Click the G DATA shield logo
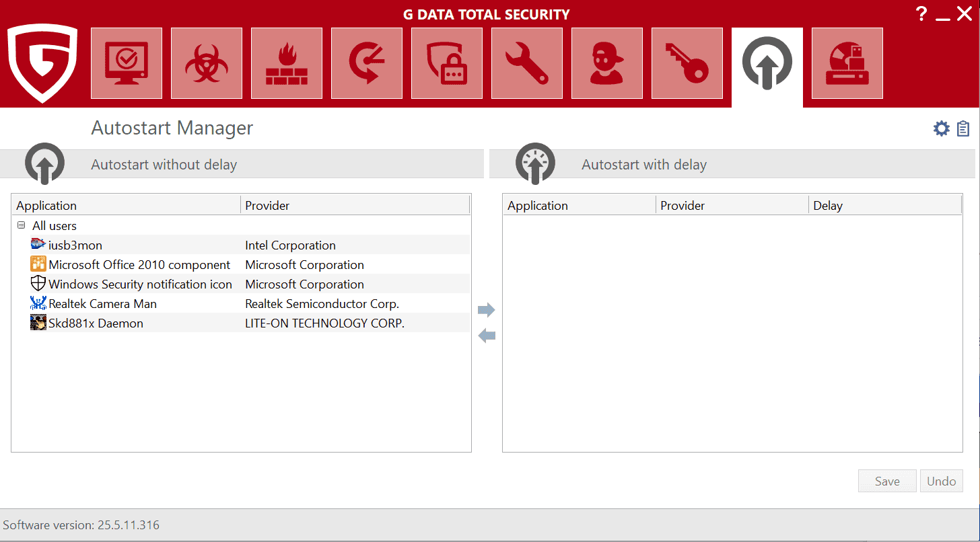The image size is (980, 542). [42, 63]
